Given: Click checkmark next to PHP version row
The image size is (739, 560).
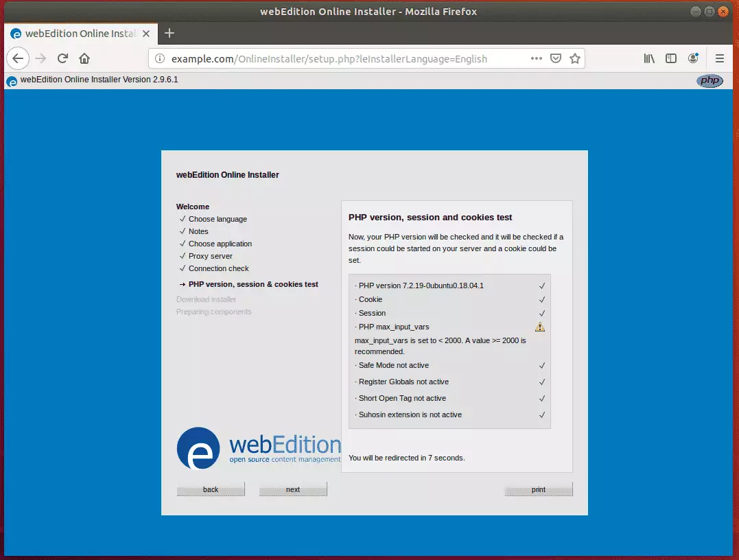Looking at the screenshot, I should (x=542, y=285).
